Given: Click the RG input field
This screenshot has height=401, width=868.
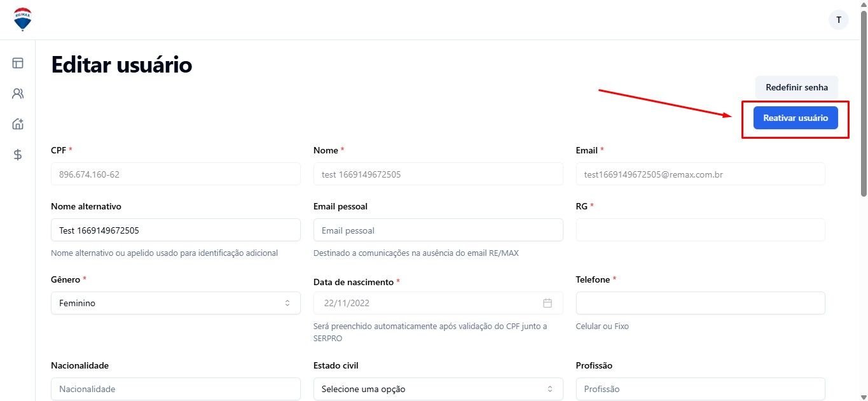Looking at the screenshot, I should [x=701, y=230].
